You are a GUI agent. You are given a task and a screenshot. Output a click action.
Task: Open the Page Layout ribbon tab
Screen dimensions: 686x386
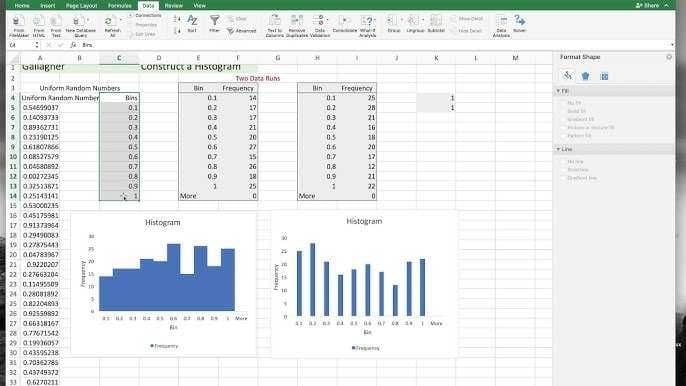click(81, 6)
